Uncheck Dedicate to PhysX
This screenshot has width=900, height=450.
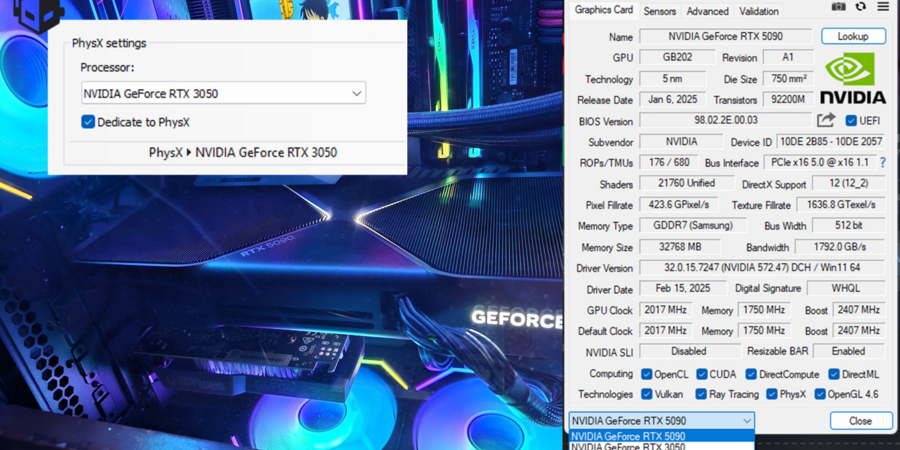point(89,122)
